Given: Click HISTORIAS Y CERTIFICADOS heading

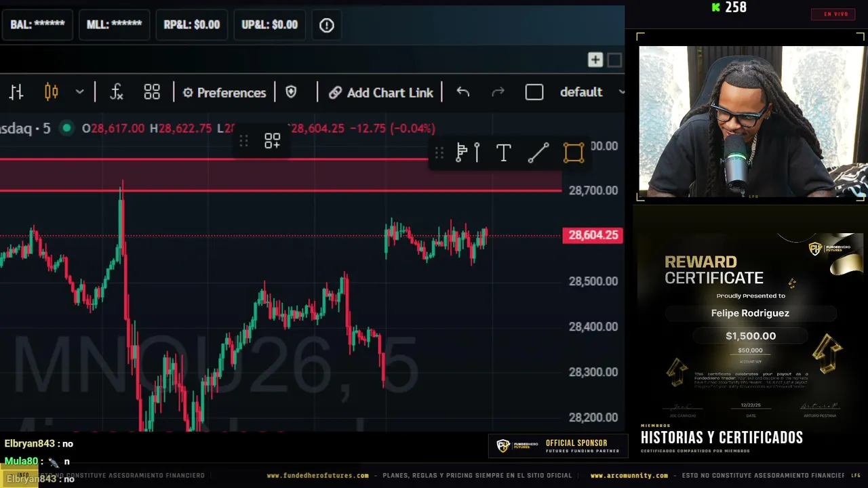Looking at the screenshot, I should click(722, 438).
